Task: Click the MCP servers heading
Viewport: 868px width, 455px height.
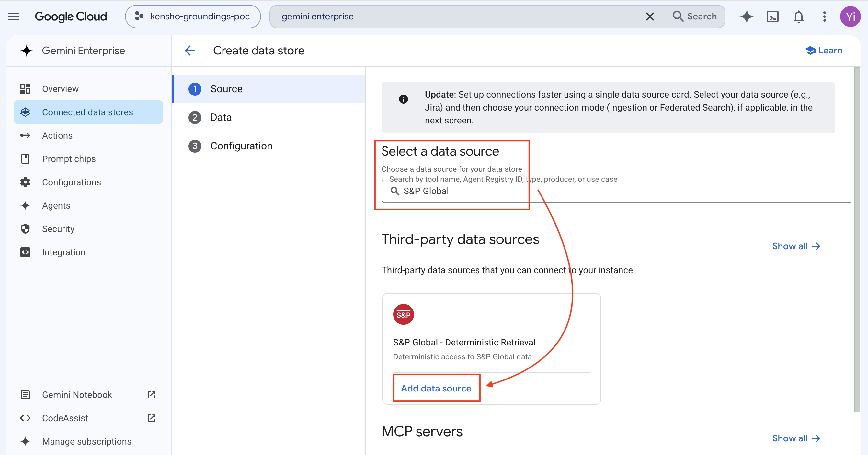Action: pyautogui.click(x=422, y=431)
